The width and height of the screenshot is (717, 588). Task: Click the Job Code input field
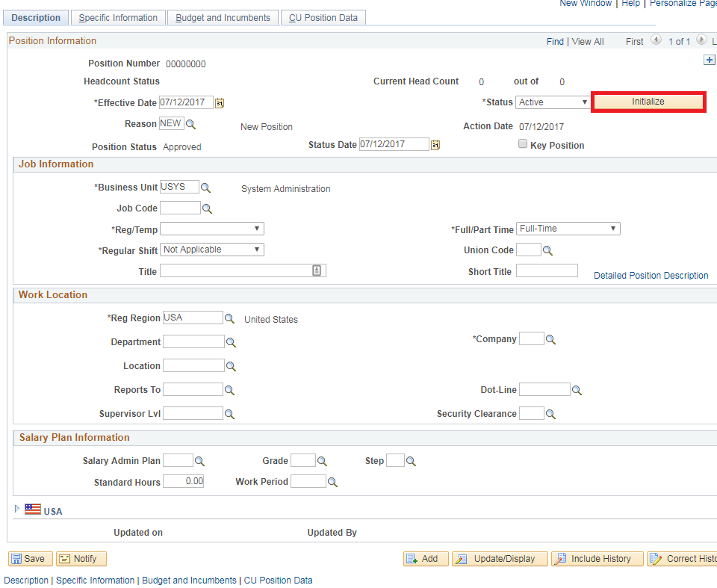tap(180, 208)
